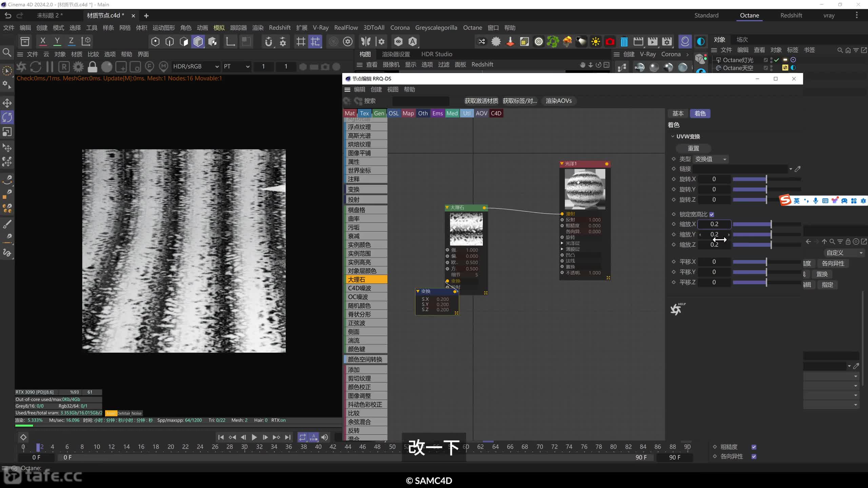This screenshot has height=488, width=868.
Task: Click the search magnifier icon at left
Action: click(7, 53)
